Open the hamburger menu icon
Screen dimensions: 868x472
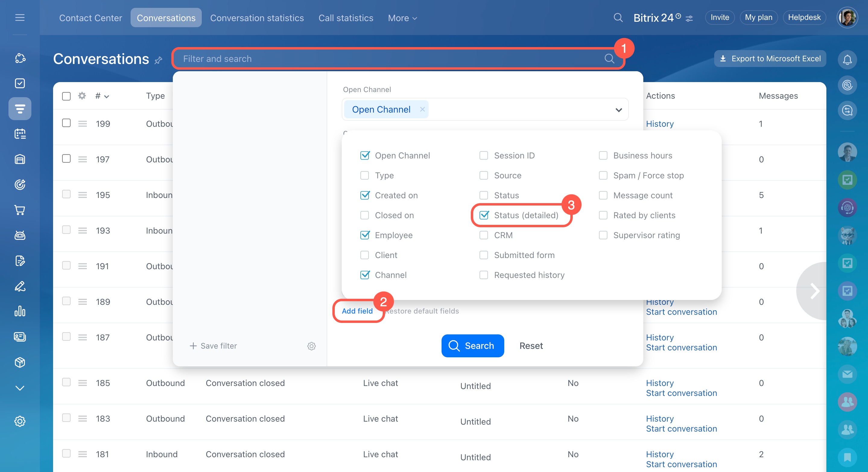20,18
